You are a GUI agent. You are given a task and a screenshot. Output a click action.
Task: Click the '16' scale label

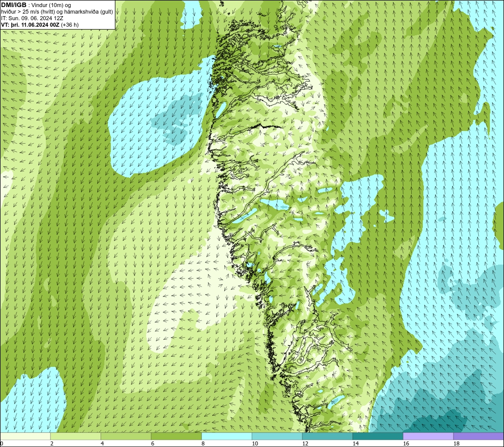click(x=406, y=444)
